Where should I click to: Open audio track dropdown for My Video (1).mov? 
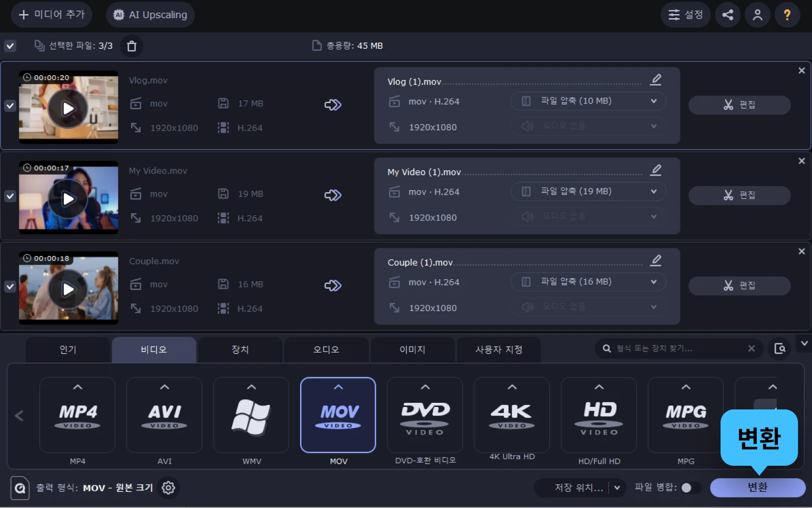588,216
